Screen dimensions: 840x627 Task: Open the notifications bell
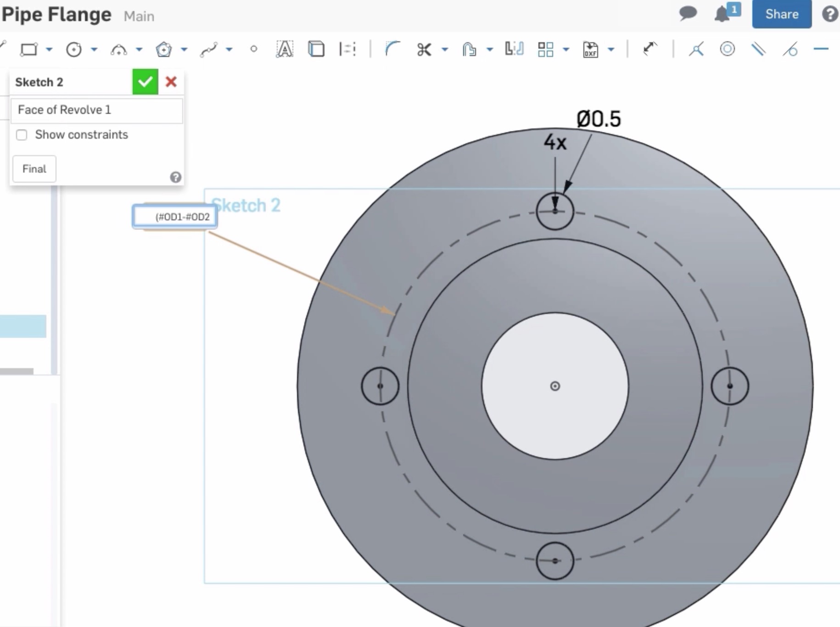coord(722,14)
